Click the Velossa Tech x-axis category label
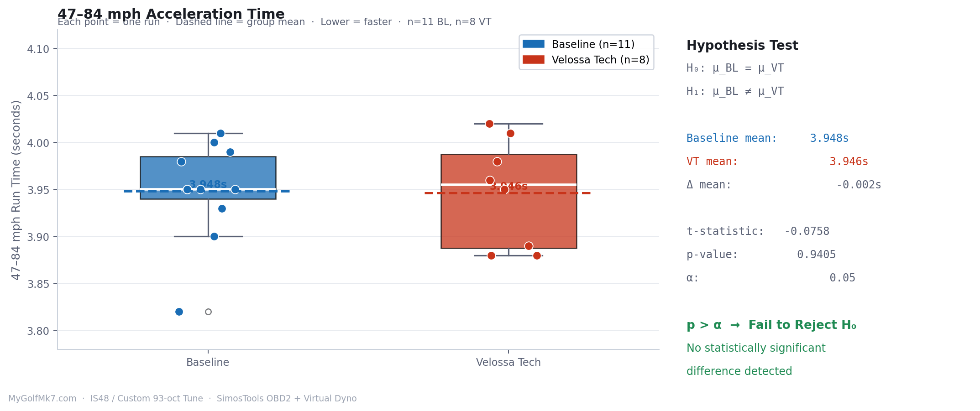The height and width of the screenshot is (411, 980). coord(508,363)
